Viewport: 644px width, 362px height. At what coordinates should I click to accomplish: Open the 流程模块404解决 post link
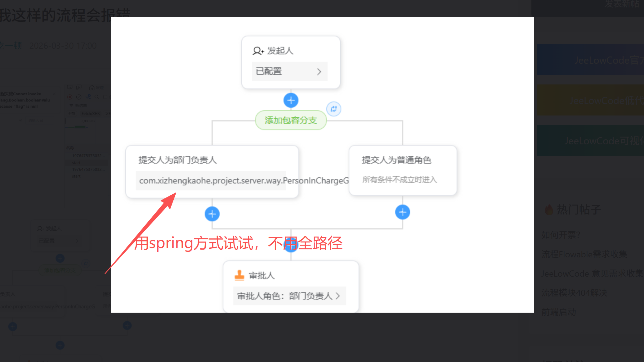(574, 293)
